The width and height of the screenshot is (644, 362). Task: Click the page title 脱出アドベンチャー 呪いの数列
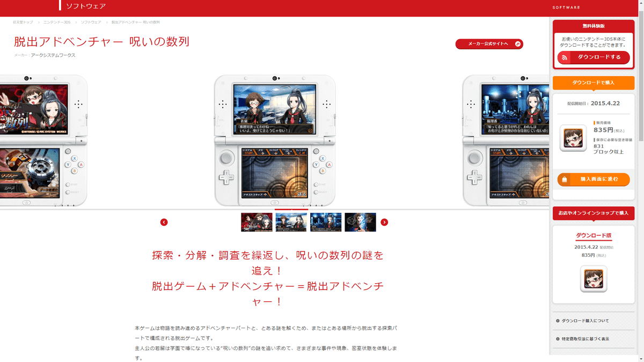[x=101, y=42]
